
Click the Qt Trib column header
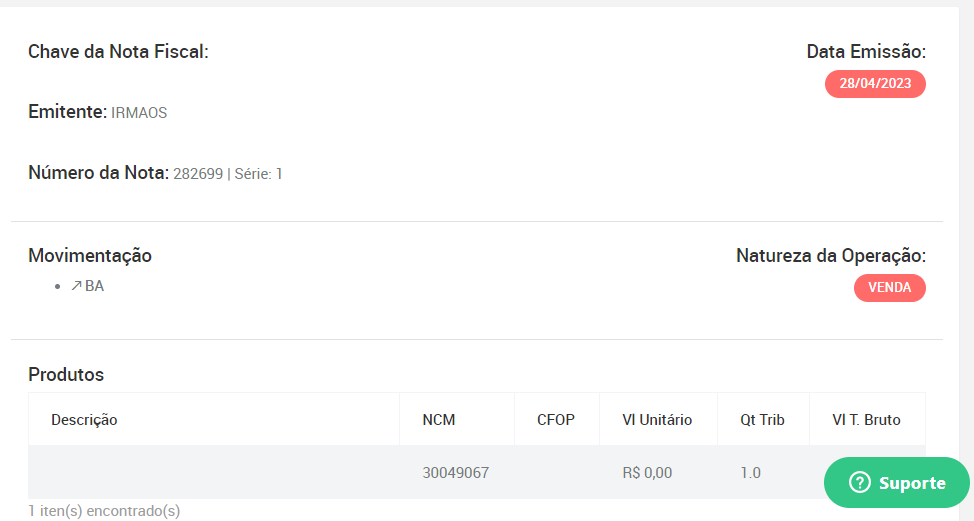762,420
